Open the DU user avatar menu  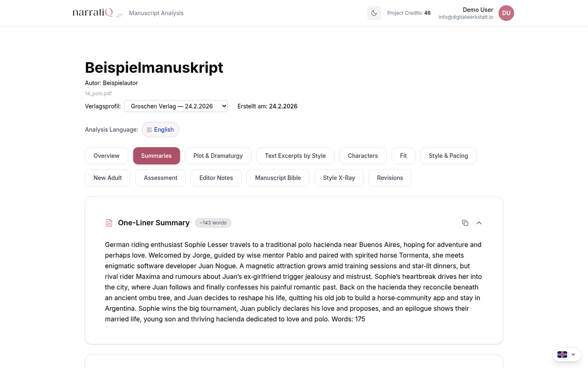tap(506, 13)
